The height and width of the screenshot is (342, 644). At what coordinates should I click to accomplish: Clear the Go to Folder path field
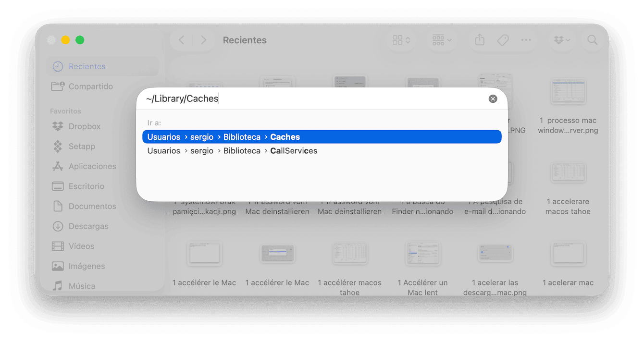[x=493, y=99]
